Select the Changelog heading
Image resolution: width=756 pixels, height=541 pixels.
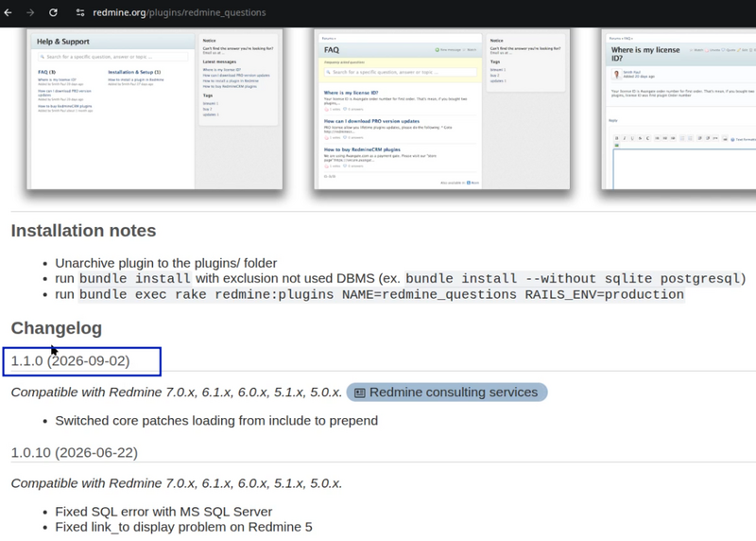[57, 328]
